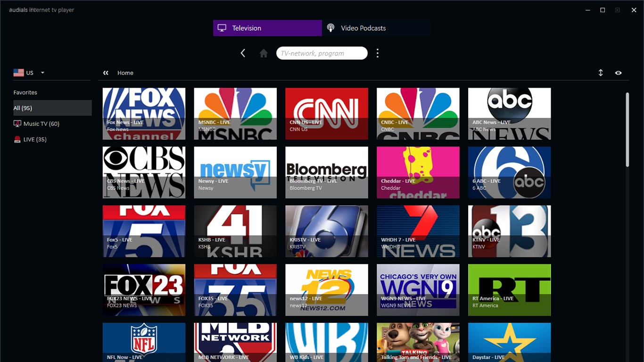Focus the TV-network, program search field
644x362 pixels.
(322, 53)
